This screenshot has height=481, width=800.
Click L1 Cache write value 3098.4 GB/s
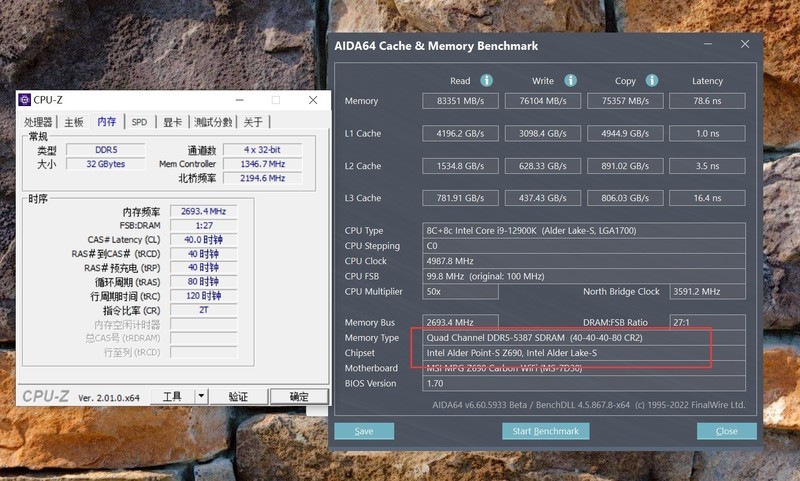(543, 134)
